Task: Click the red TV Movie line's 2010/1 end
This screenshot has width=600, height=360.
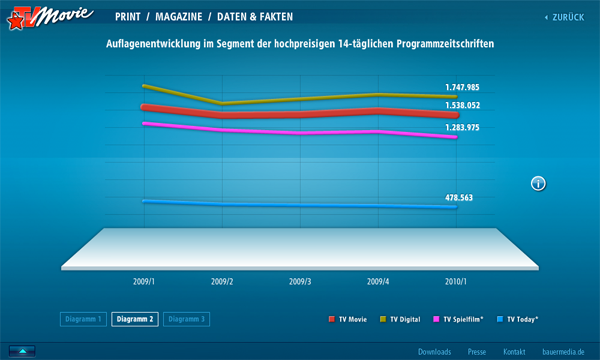Action: (455, 115)
